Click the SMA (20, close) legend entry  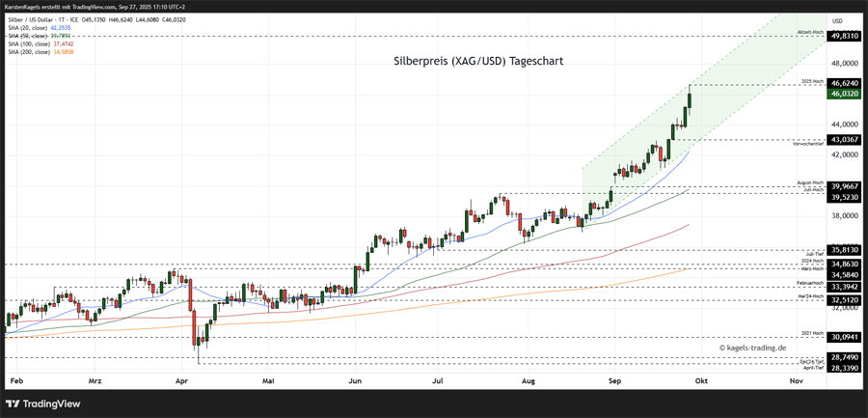pyautogui.click(x=31, y=28)
